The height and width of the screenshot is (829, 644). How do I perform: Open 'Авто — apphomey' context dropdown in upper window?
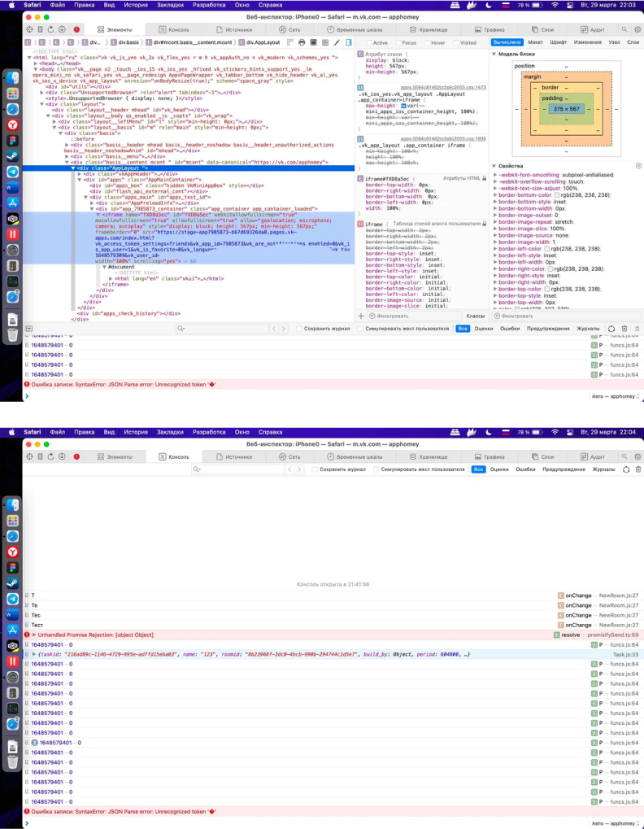pos(616,396)
